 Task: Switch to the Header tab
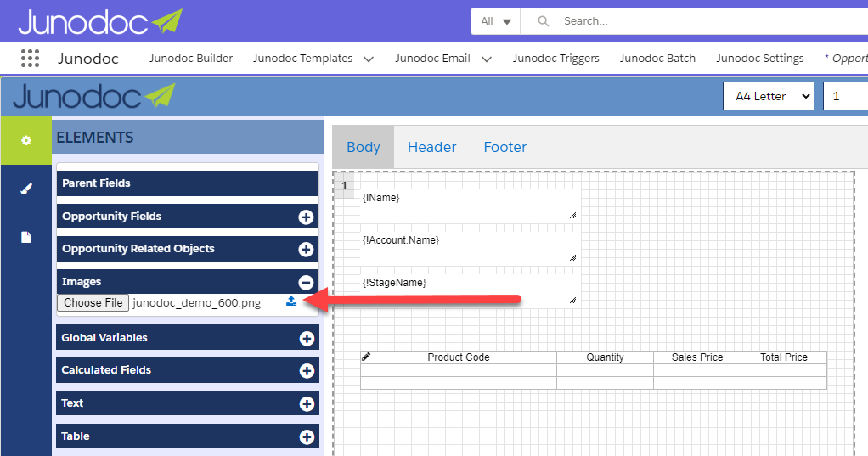[431, 147]
